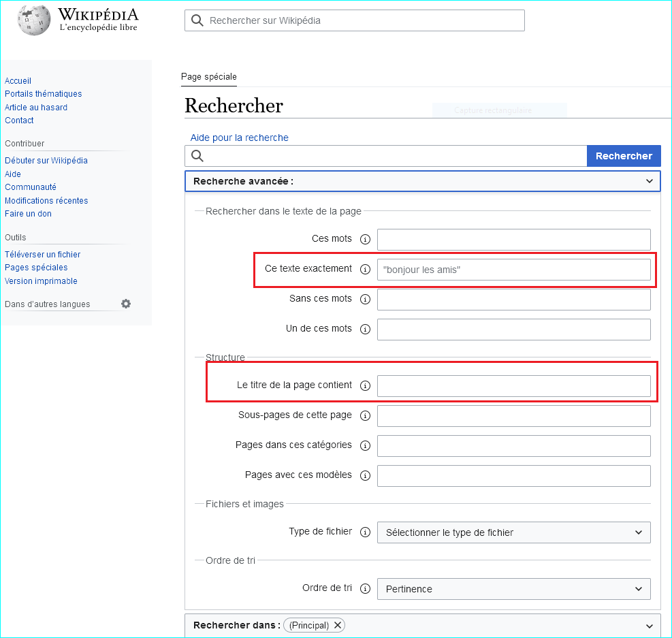Open the info icon next to Le titre de la page contient
This screenshot has height=638, width=672.
click(x=365, y=385)
